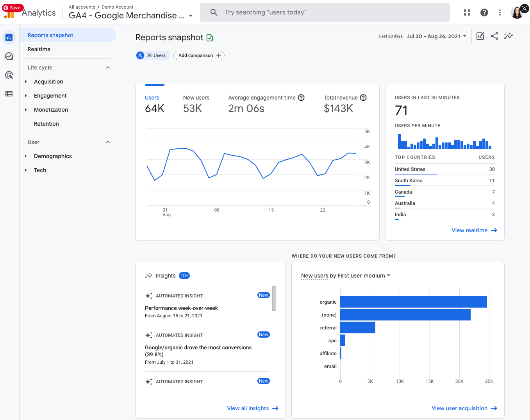Select the All Users comparison chip

[x=152, y=55]
